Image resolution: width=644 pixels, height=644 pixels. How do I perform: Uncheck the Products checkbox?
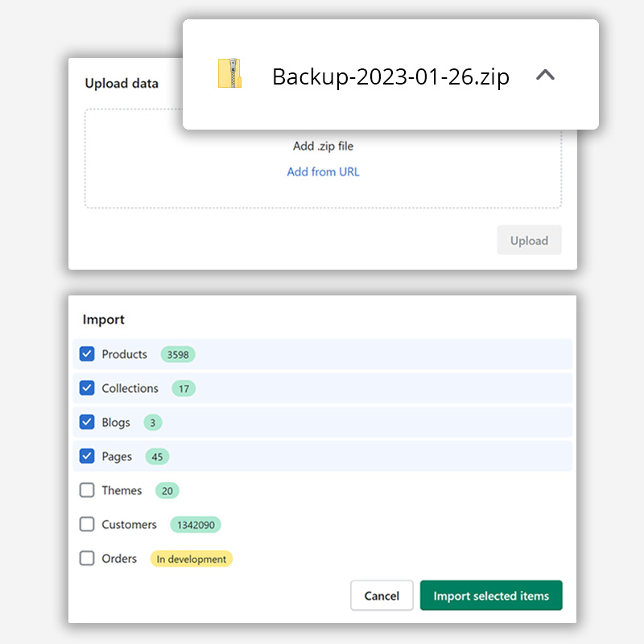87,353
